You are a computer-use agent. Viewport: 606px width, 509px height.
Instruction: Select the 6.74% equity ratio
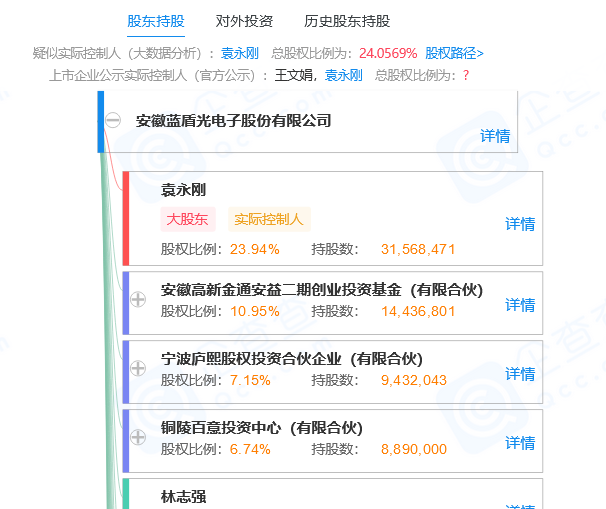tap(250, 449)
